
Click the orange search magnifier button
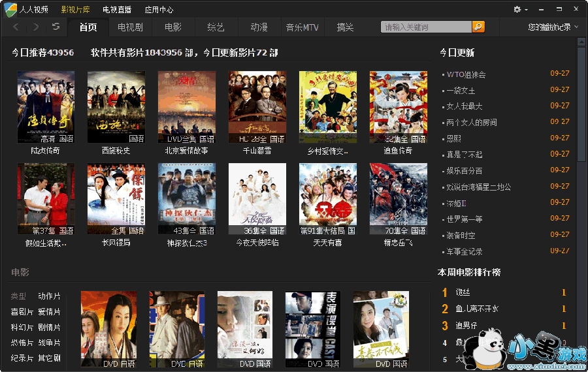coord(478,27)
